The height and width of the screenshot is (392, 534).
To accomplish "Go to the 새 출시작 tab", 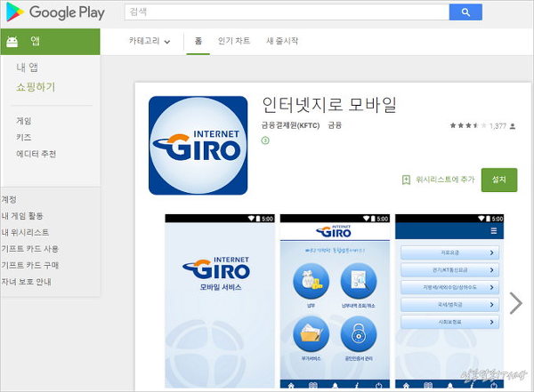I will [282, 42].
